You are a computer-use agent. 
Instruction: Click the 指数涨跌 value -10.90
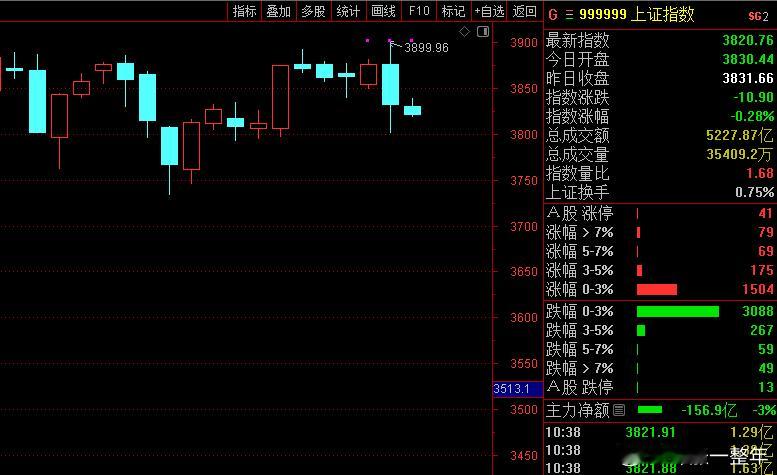(x=753, y=97)
